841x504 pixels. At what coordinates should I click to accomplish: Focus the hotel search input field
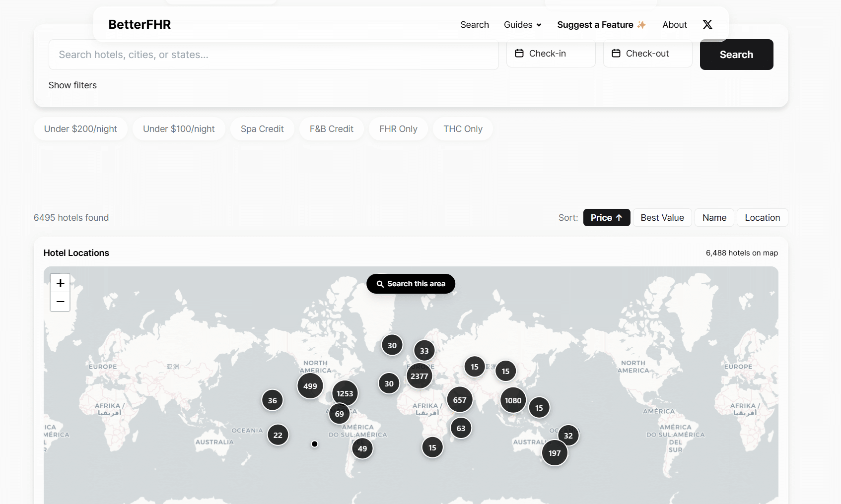tap(273, 55)
